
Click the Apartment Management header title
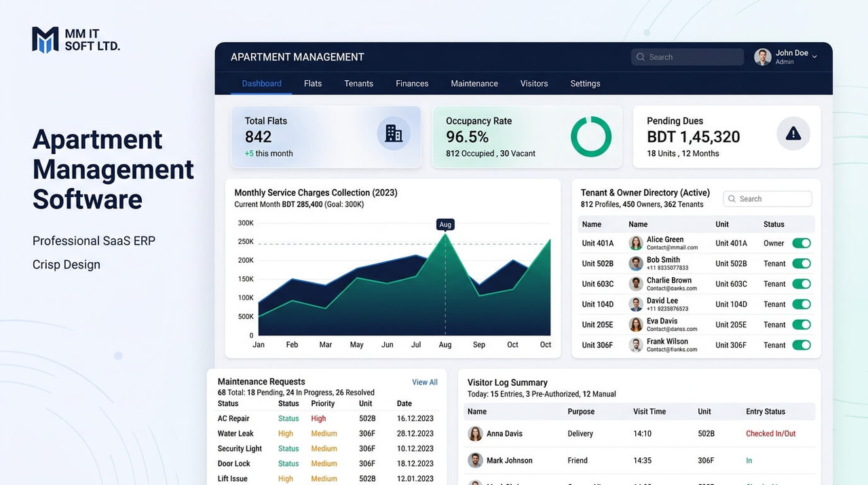pyautogui.click(x=297, y=57)
